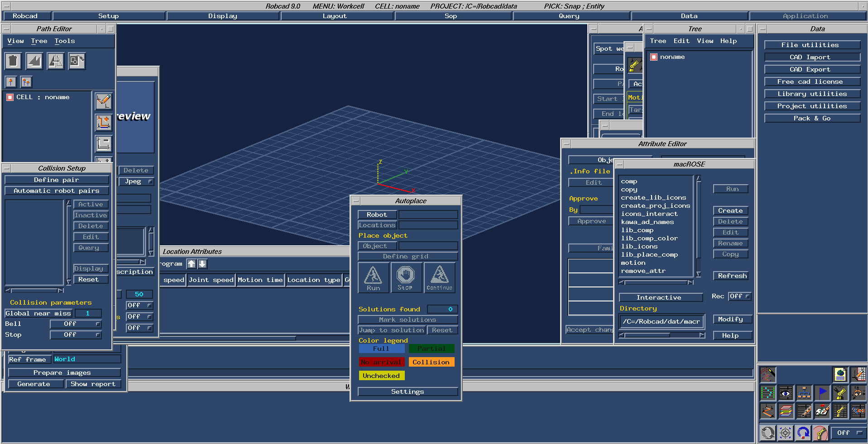Click the crosshair target view icon

coord(786,433)
